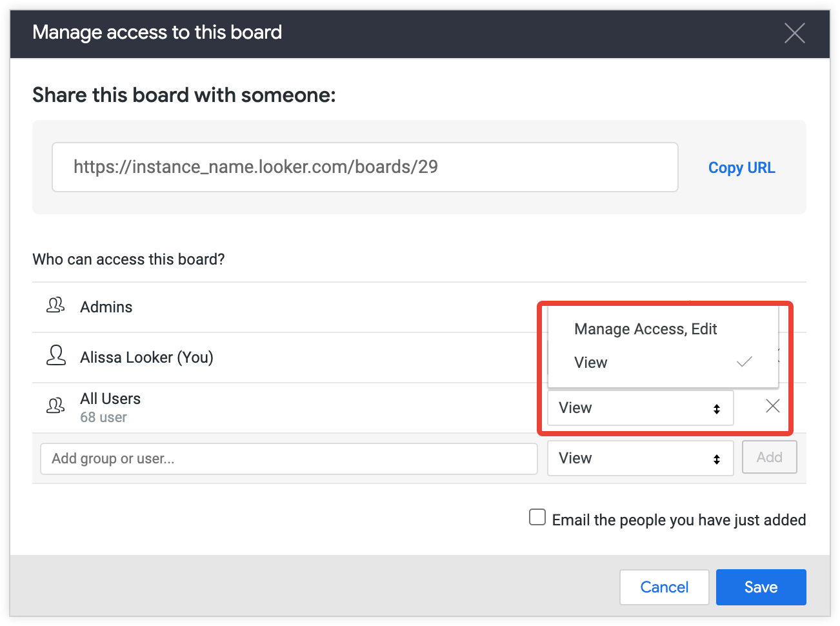
Task: Remove All Users access with X icon
Action: click(x=772, y=406)
